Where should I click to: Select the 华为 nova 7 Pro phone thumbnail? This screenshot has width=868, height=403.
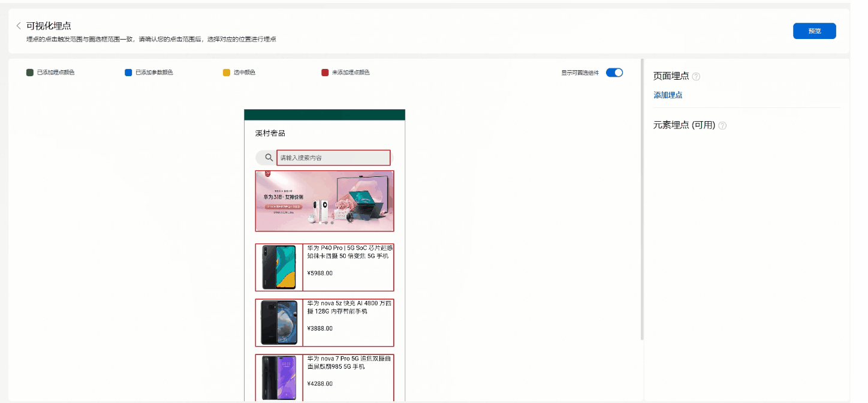pyautogui.click(x=279, y=378)
